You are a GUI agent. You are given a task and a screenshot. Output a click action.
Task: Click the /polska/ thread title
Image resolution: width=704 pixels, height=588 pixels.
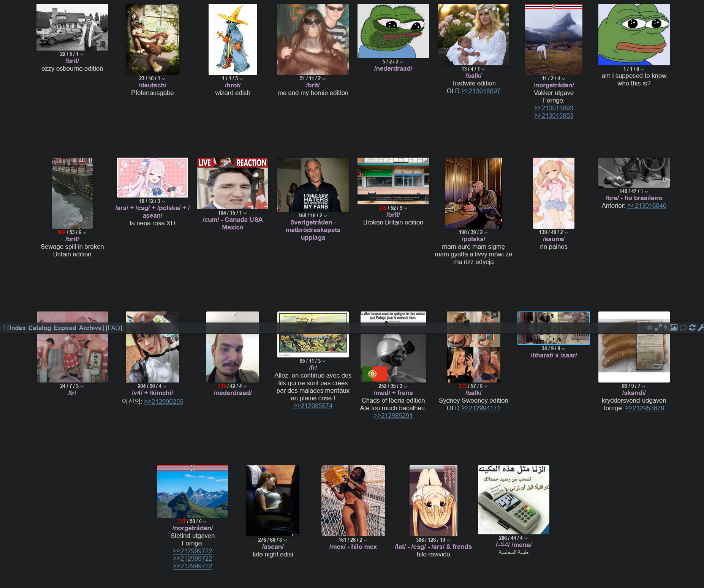473,239
